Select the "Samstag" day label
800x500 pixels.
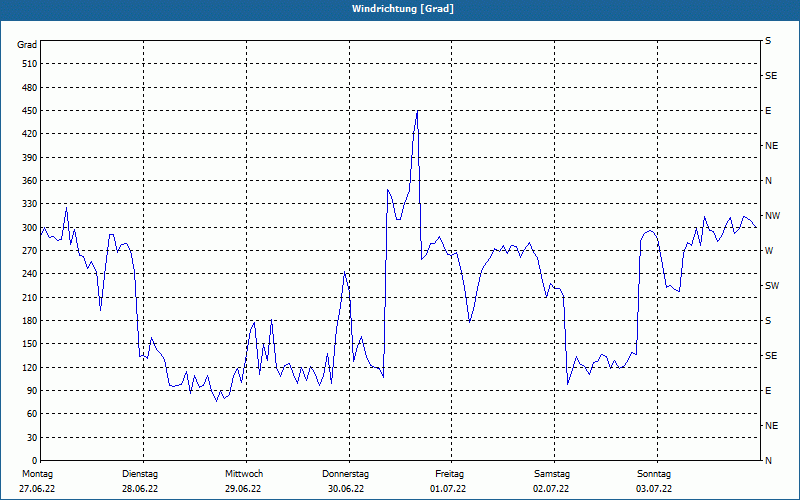pos(552,474)
